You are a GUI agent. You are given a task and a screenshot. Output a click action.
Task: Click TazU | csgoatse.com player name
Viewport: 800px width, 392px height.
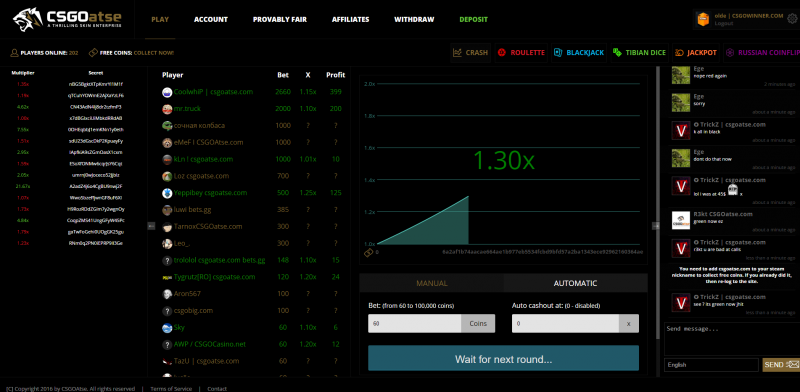(x=207, y=361)
